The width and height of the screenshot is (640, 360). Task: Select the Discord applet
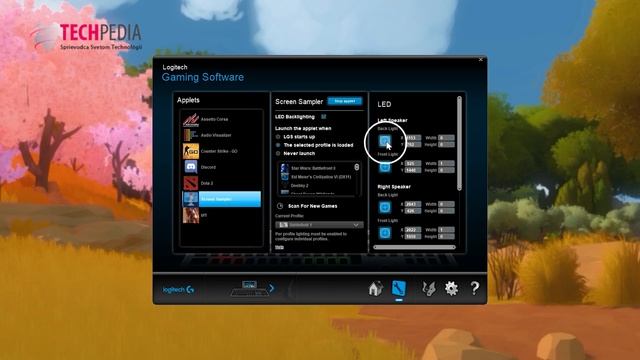(x=221, y=167)
